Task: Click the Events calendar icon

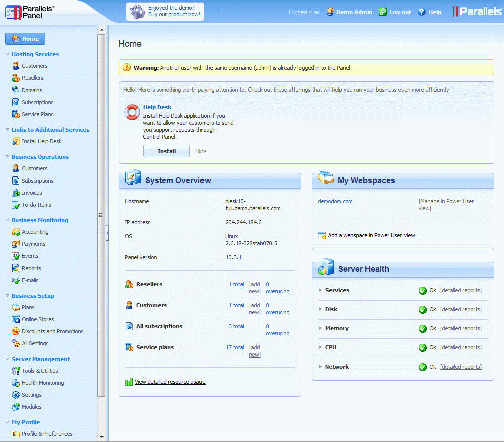Action: tap(16, 256)
